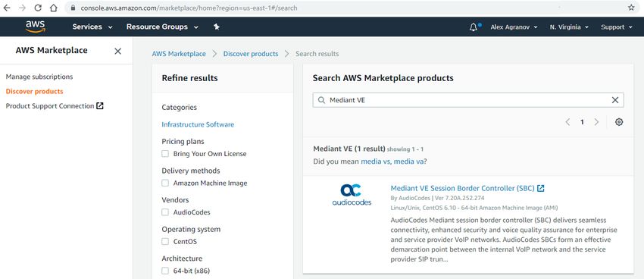Close the AWS Marketplace side panel

pyautogui.click(x=118, y=51)
